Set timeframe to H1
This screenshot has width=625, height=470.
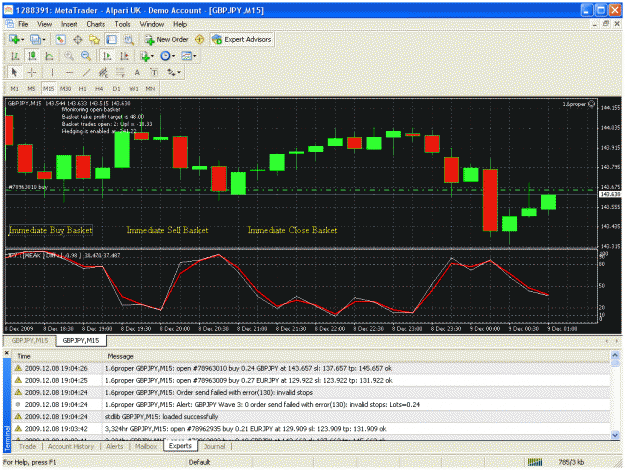tap(83, 89)
